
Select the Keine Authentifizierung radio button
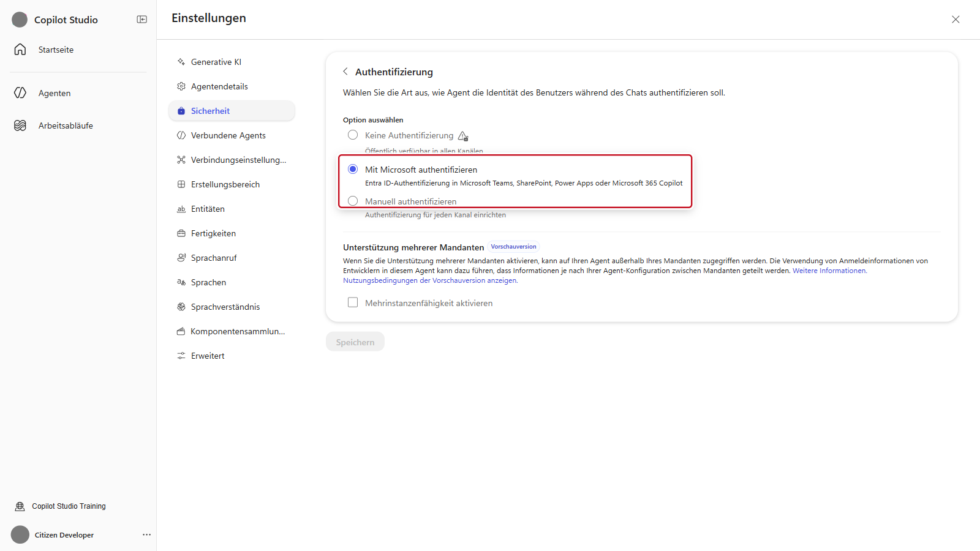(x=353, y=135)
